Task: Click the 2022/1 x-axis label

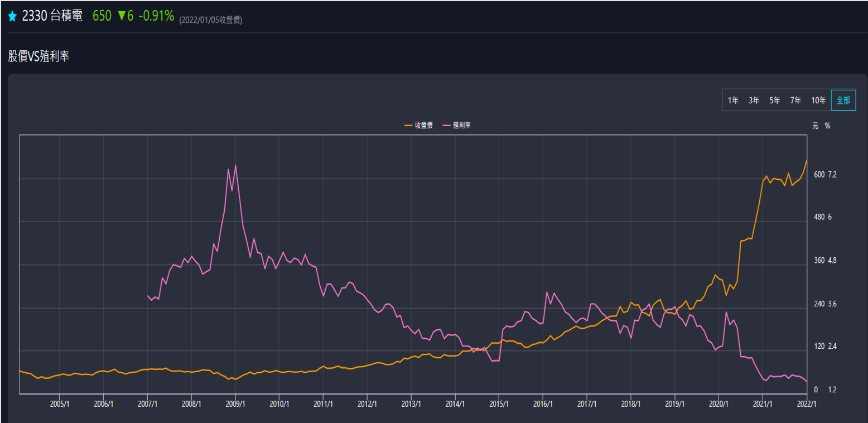Action: pos(806,403)
